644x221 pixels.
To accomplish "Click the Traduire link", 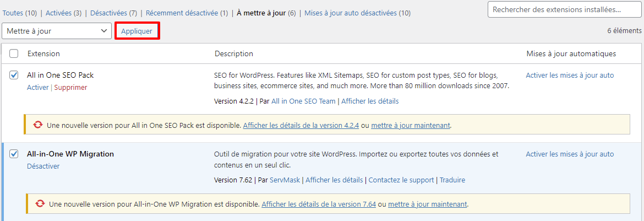I will pyautogui.click(x=452, y=180).
